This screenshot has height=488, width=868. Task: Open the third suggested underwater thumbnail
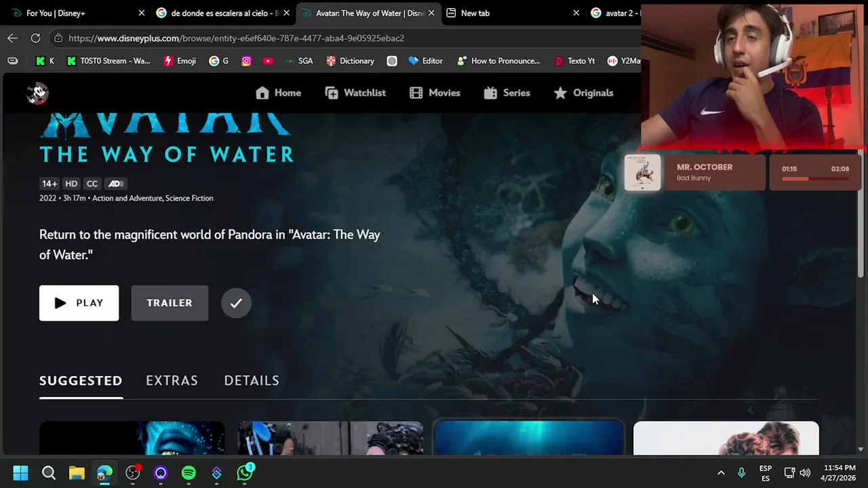(x=529, y=438)
